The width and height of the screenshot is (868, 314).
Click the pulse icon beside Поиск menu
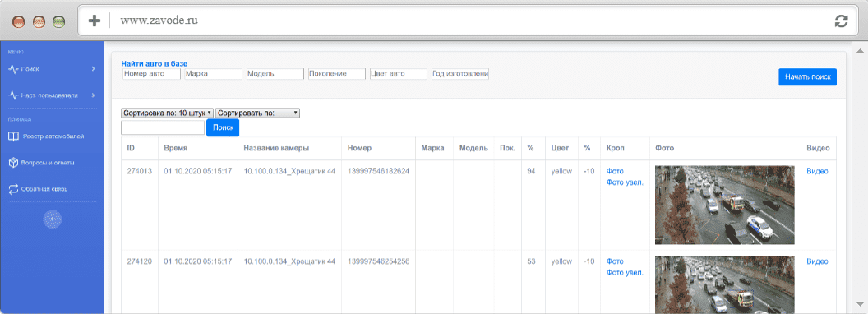point(14,69)
